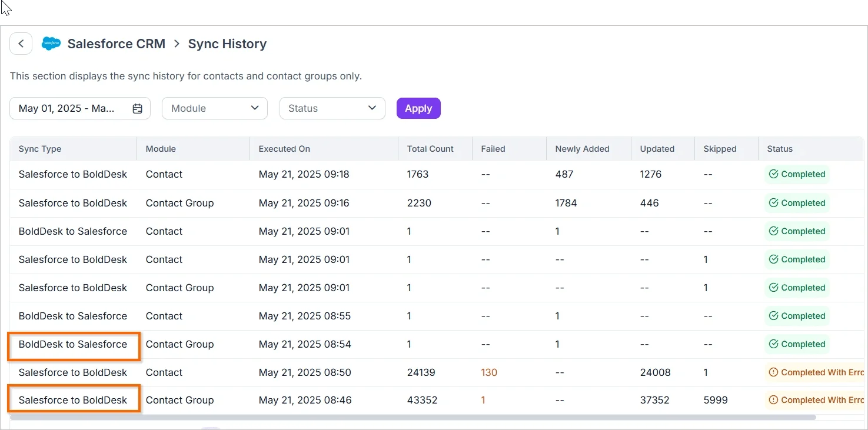Open the calendar icon in date field
The width and height of the screenshot is (868, 430).
(x=138, y=108)
